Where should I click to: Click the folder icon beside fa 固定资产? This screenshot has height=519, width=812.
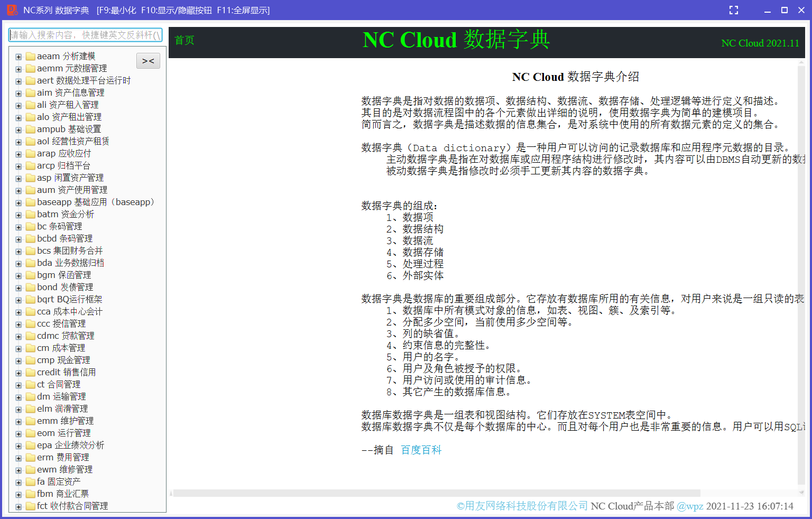point(30,481)
